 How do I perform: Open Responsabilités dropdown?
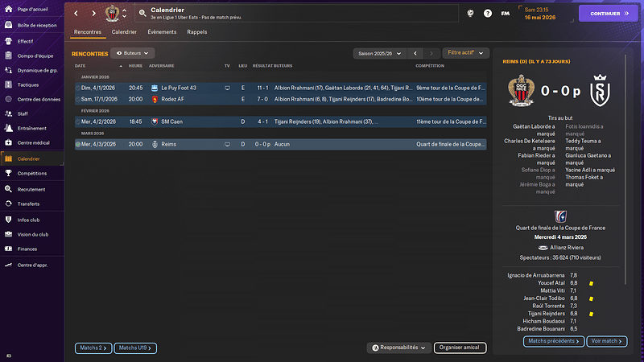(398, 348)
